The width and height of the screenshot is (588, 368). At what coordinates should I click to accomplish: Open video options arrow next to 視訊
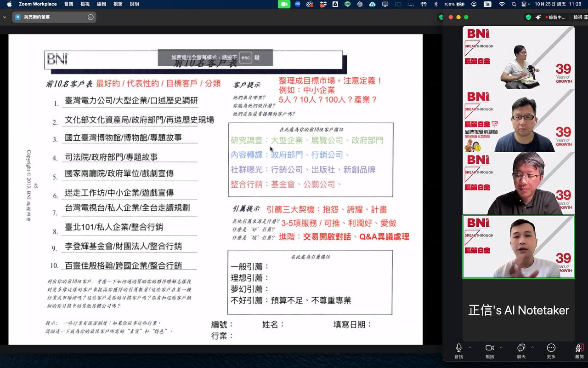coord(501,347)
